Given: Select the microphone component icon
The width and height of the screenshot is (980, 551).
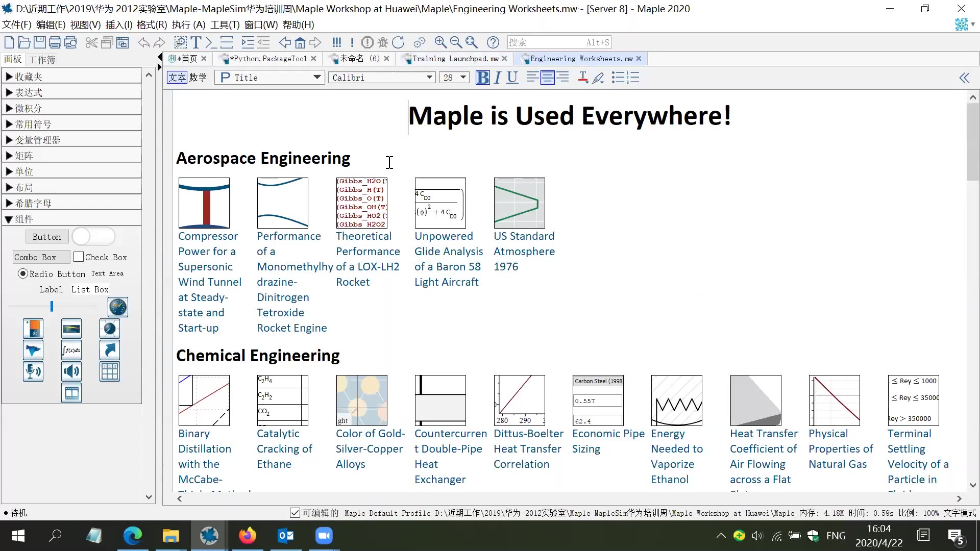Looking at the screenshot, I should [33, 371].
